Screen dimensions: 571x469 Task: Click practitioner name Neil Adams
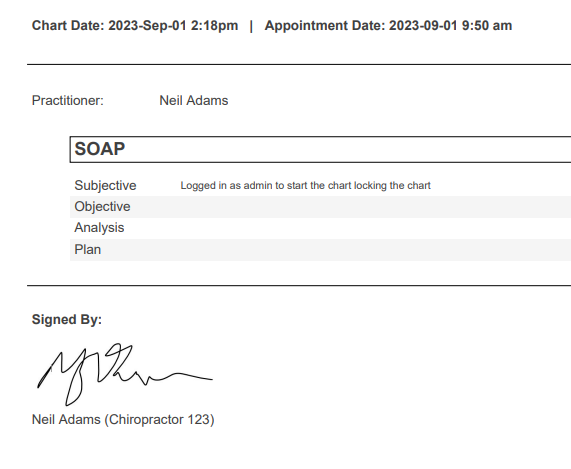194,100
